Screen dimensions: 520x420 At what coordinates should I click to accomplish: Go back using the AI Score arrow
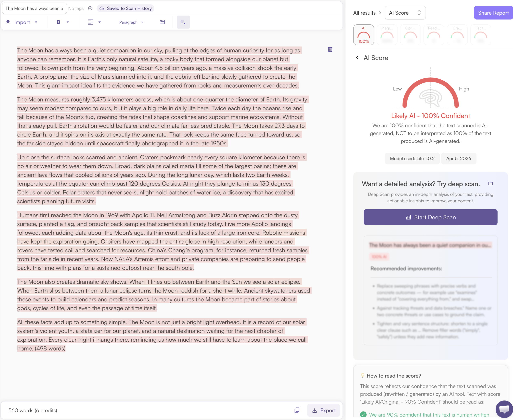tap(357, 58)
